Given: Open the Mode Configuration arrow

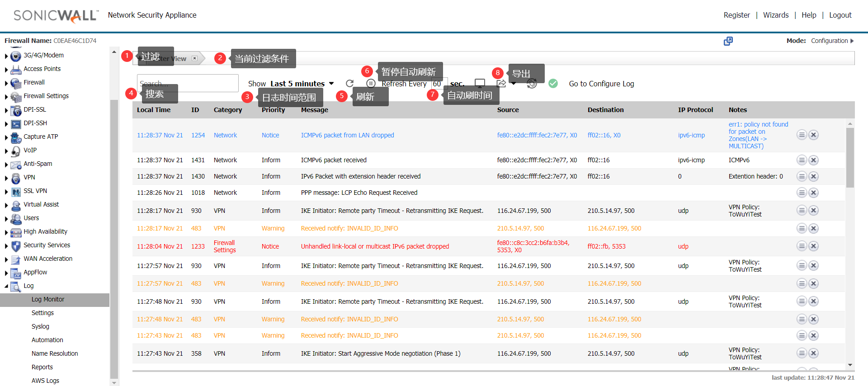Looking at the screenshot, I should tap(852, 41).
